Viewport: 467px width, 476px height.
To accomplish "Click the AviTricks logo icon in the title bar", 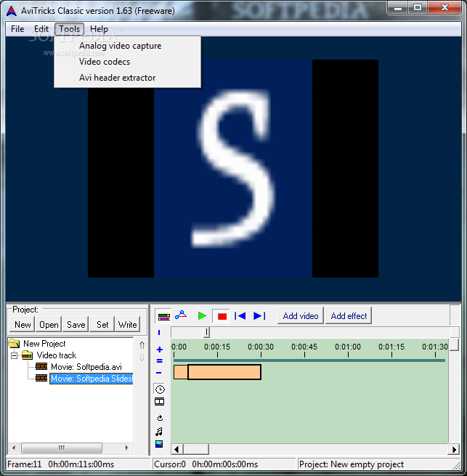I will (11, 11).
